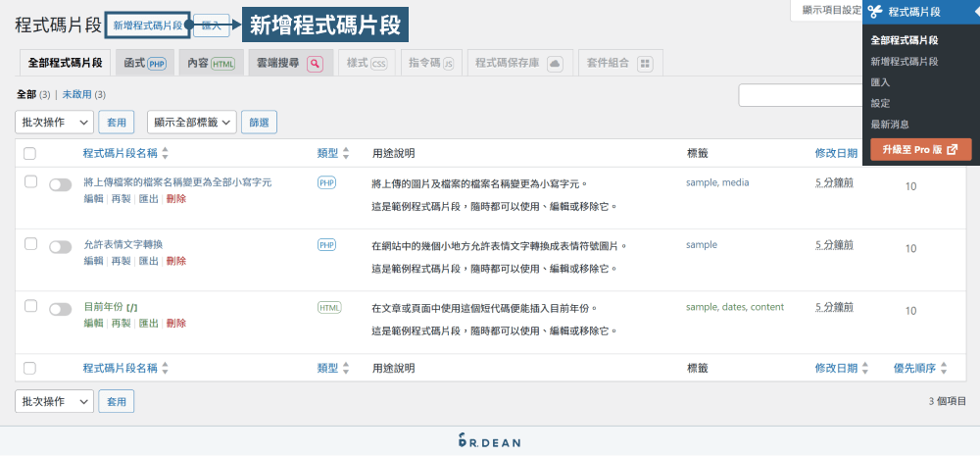This screenshot has width=980, height=456.
Task: Click 升級至 Pro 版 button
Action: coord(920,150)
